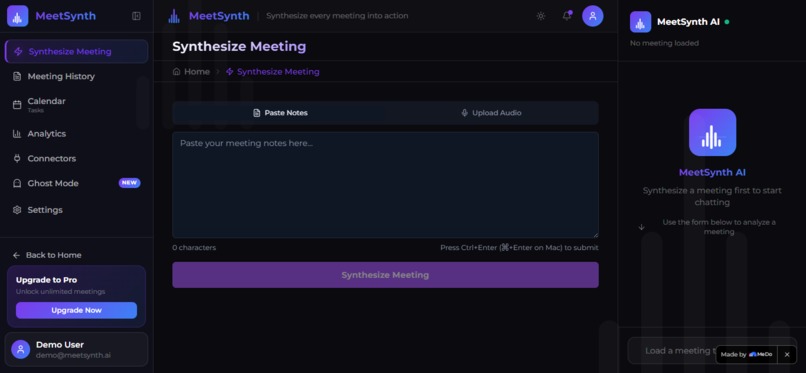Image resolution: width=806 pixels, height=373 pixels.
Task: Switch to the Upload Audio tab
Action: click(491, 113)
